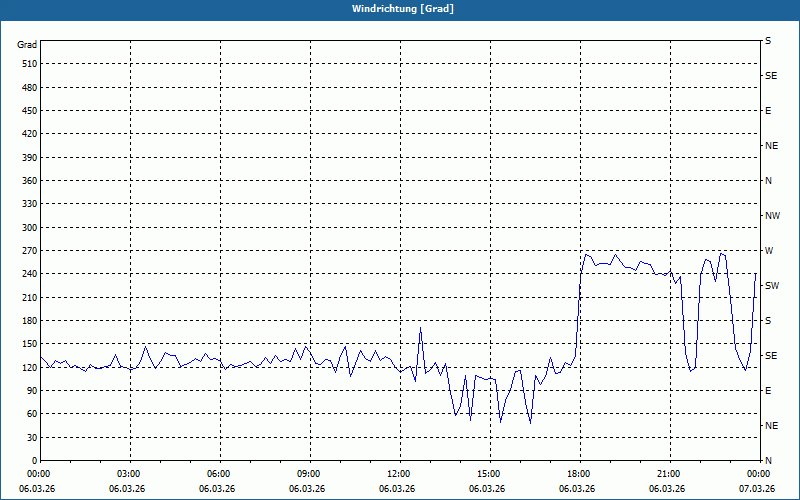Screen dimensions: 800x500
Task: Click the chart title Windrichtung [Grad]
Action: coord(403,9)
